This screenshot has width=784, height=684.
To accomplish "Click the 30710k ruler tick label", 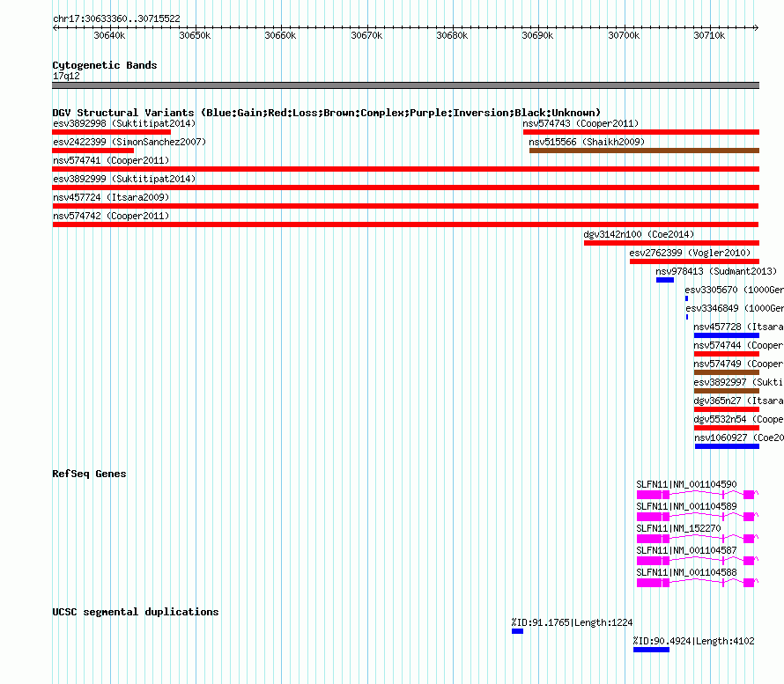I will [x=709, y=35].
